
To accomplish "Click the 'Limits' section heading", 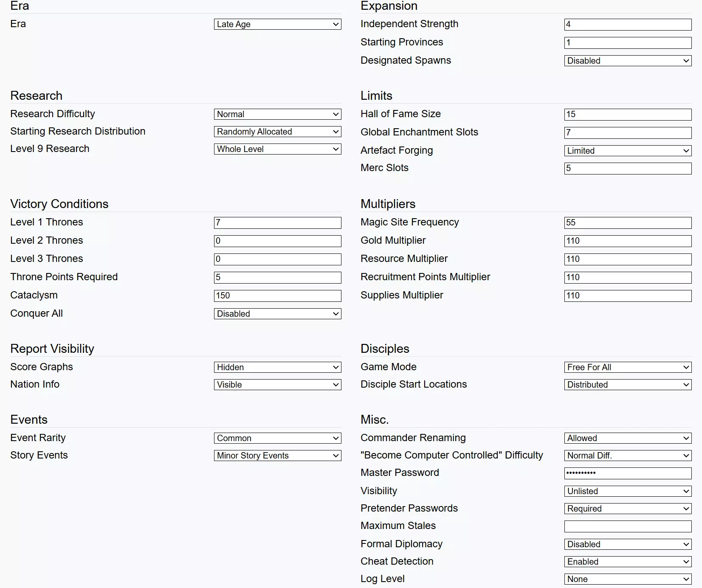I will pos(376,96).
